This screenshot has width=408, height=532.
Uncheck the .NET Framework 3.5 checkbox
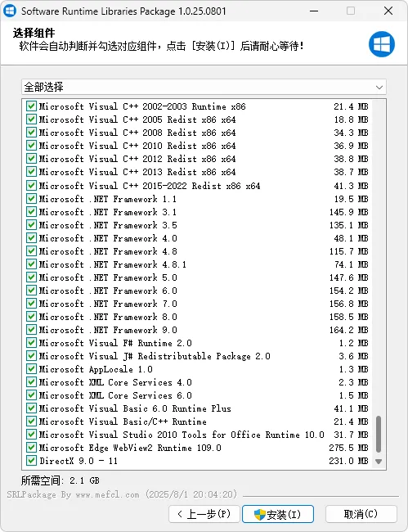tap(31, 225)
